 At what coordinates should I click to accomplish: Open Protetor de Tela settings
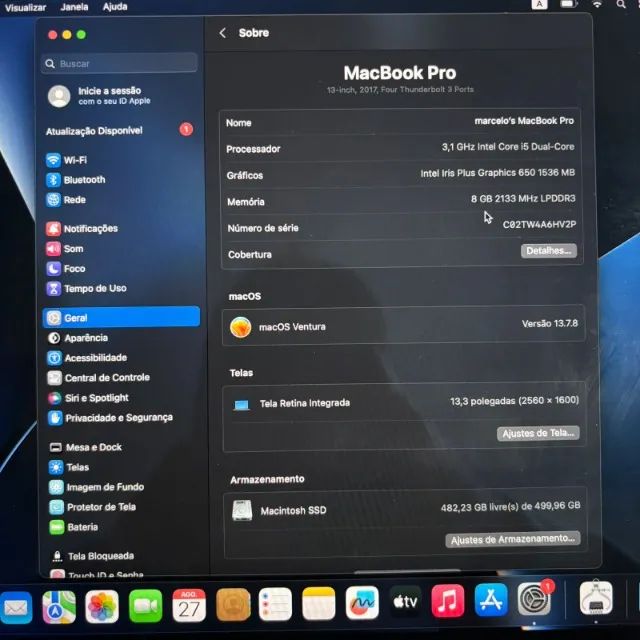point(93,507)
